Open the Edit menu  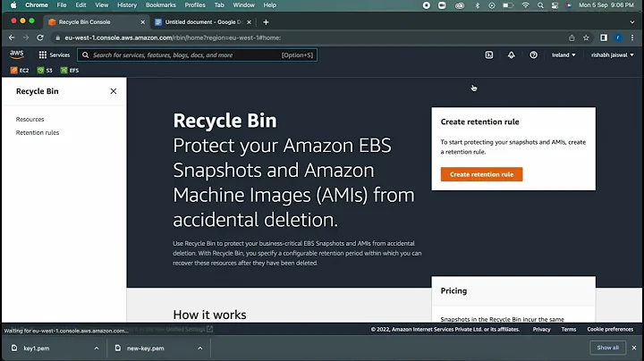tap(80, 5)
